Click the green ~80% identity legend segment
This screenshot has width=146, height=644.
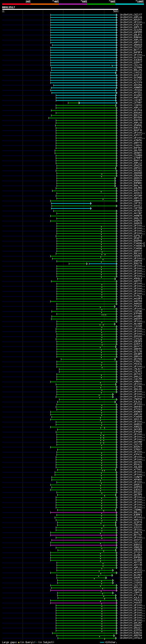click(101, 4)
